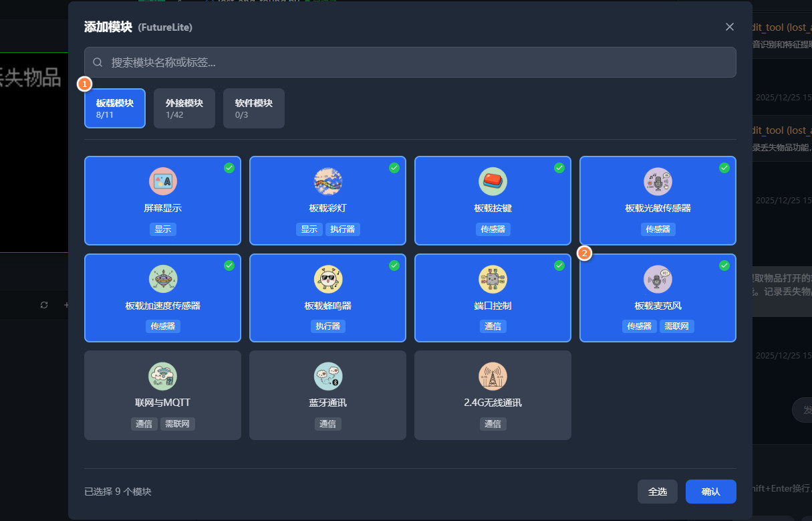
Task: Focus the 搜索模块名称或标签 search field
Action: tap(410, 62)
